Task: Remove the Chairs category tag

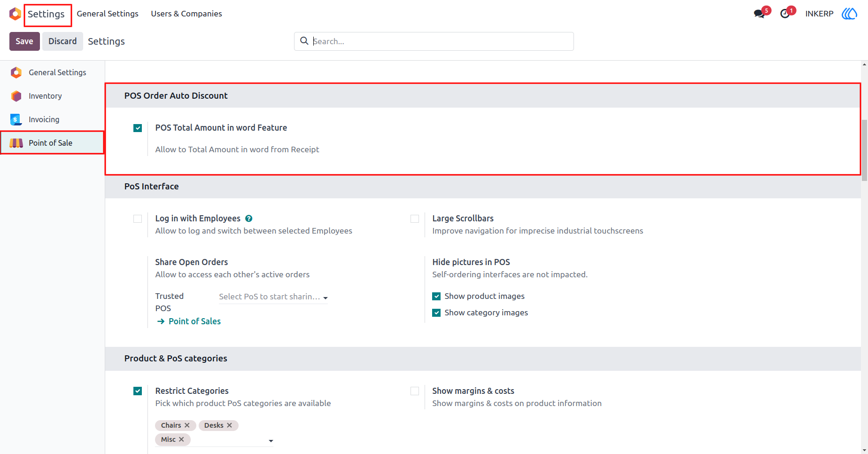Action: (187, 425)
